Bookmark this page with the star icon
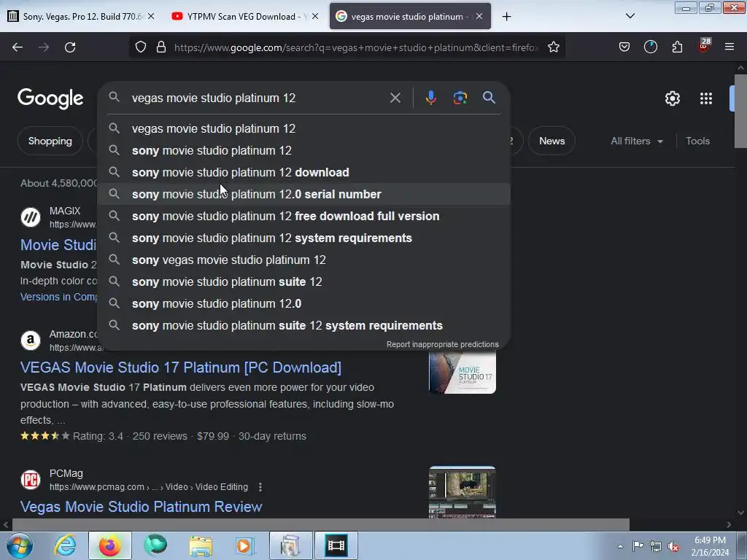Image resolution: width=747 pixels, height=560 pixels. [553, 47]
